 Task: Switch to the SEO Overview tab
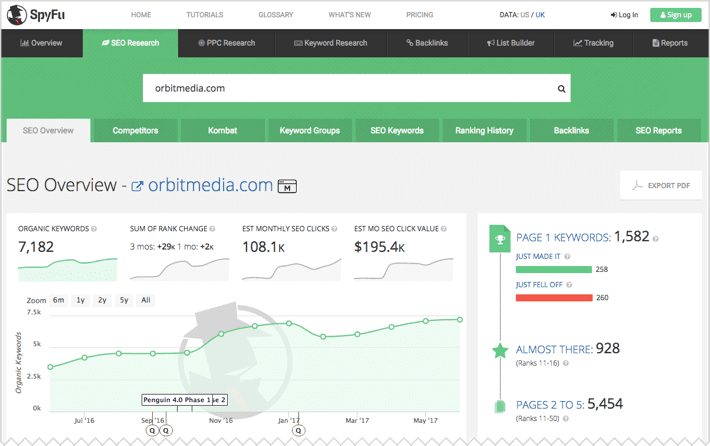click(48, 130)
